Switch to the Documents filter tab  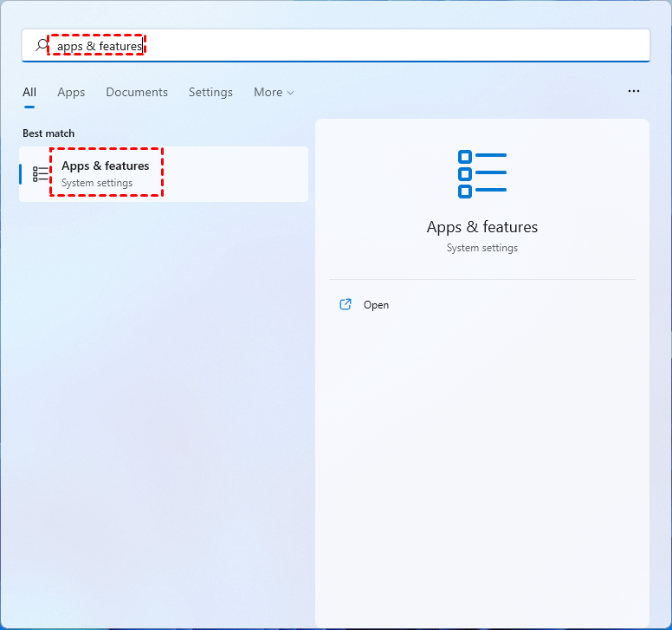(137, 92)
